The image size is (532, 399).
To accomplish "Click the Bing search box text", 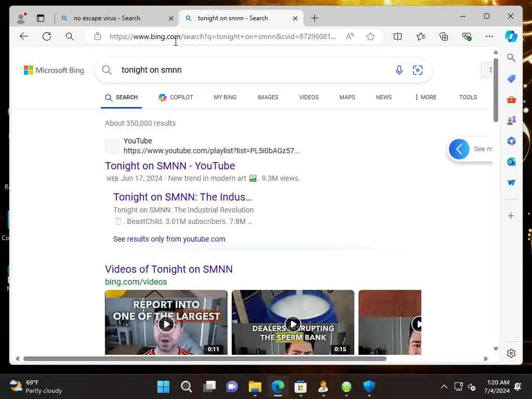I will pos(152,70).
